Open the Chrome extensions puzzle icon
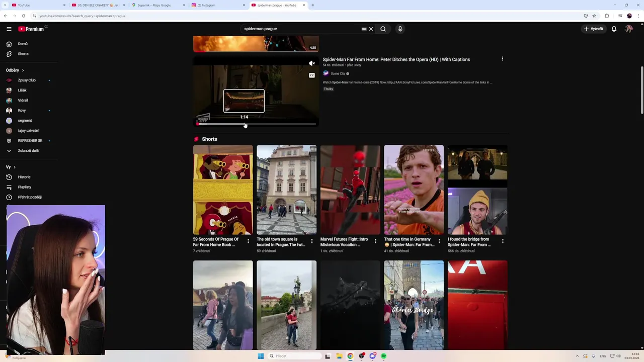Screen dimensions: 644x362 607,16
